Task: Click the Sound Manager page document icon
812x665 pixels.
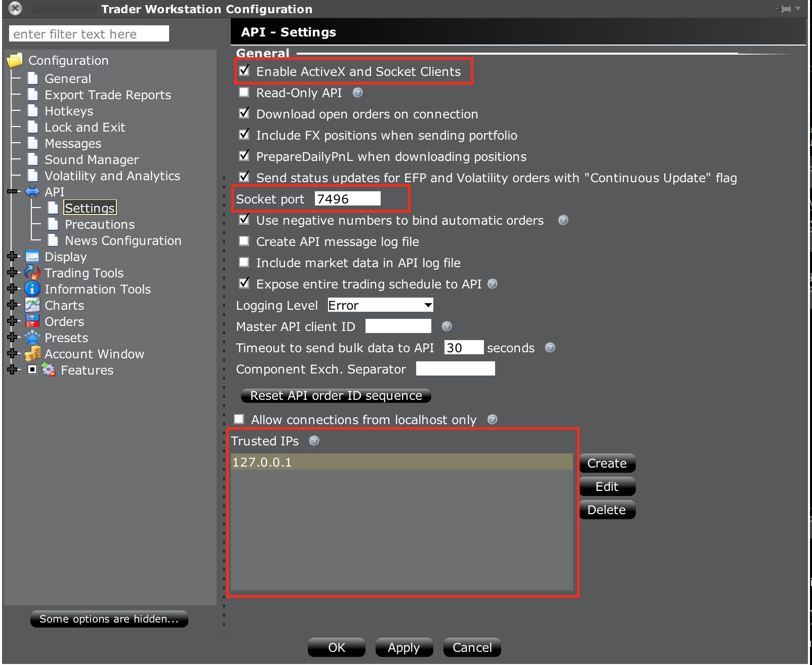Action: [x=33, y=159]
